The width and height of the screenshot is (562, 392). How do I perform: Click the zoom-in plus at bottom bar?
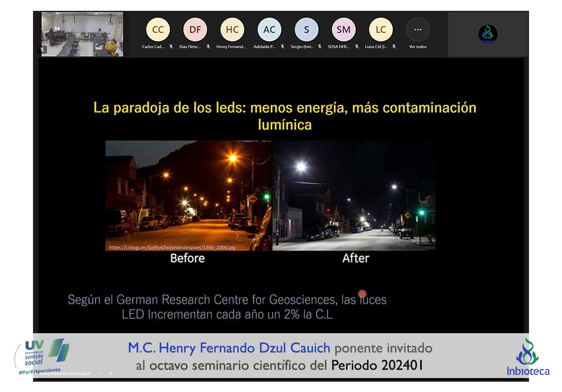111,373
